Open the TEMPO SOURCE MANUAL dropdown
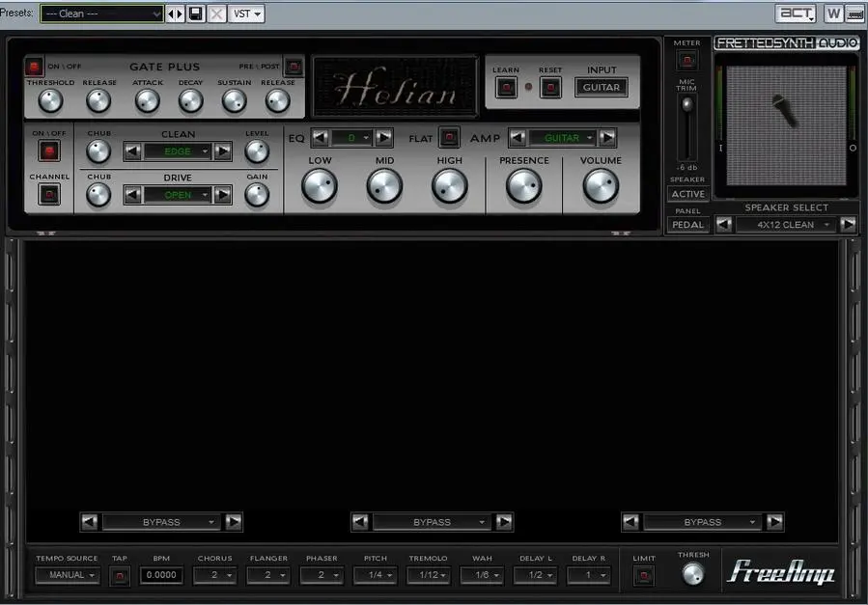The height and width of the screenshot is (605, 868). [67, 575]
